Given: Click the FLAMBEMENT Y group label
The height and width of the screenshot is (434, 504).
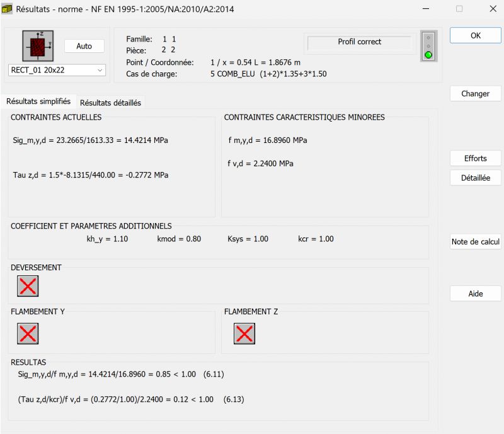Looking at the screenshot, I should pyautogui.click(x=38, y=312).
